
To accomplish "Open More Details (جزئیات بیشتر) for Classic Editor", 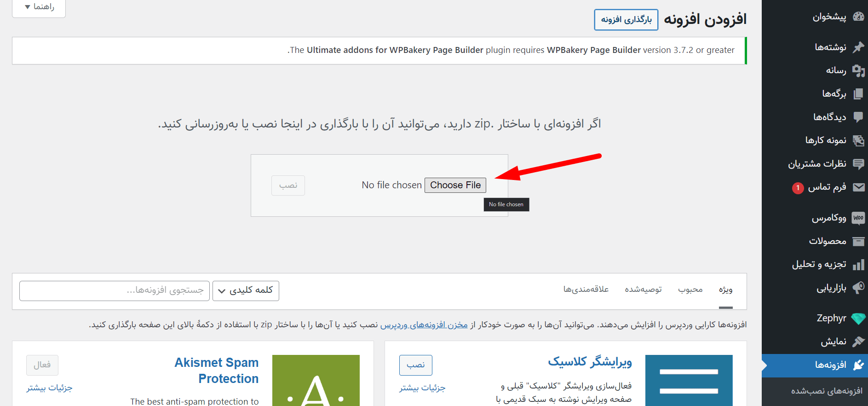I will 422,388.
